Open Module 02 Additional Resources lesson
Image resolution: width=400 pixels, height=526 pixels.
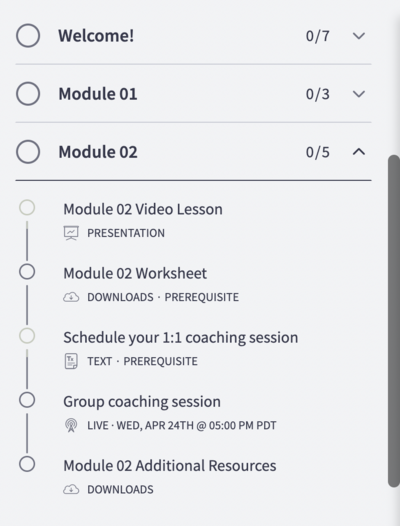(170, 466)
